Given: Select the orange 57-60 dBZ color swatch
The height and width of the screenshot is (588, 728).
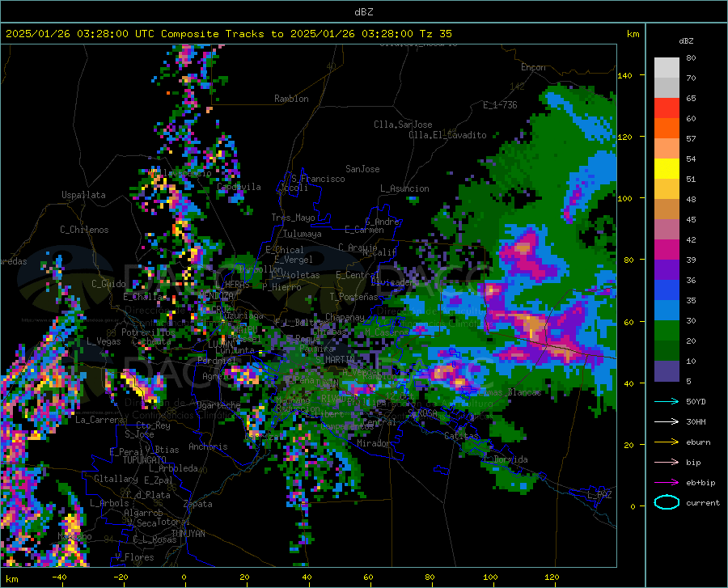Looking at the screenshot, I should pos(667,129).
